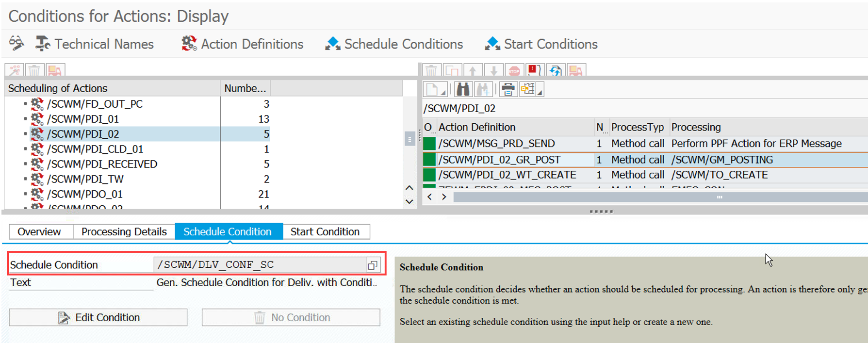868x344 pixels.
Task: Click the layout selection grid icon
Action: (527, 89)
